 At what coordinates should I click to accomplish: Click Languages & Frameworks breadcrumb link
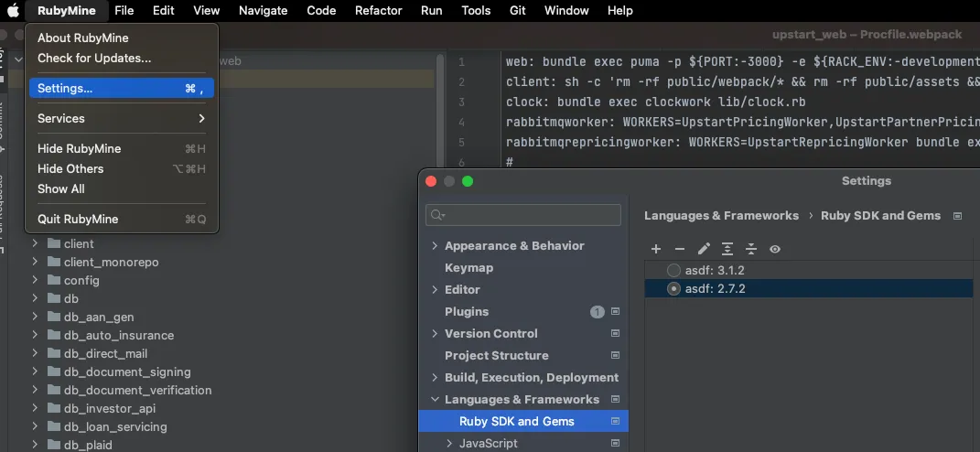coord(721,216)
